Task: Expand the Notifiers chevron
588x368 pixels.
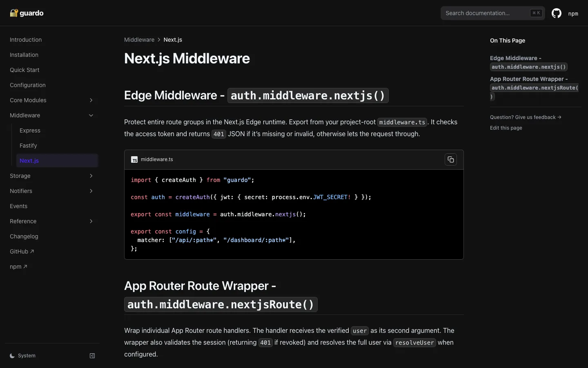Action: (91, 191)
